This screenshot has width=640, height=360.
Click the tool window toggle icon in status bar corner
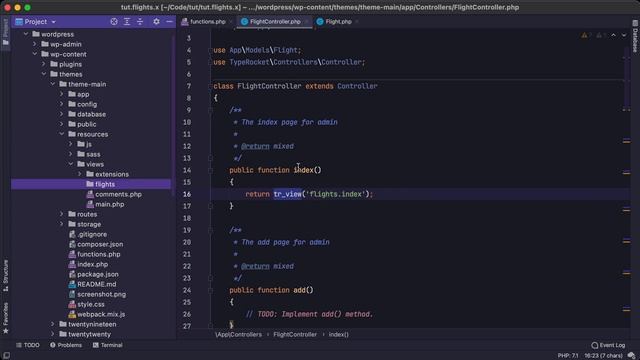click(6, 356)
